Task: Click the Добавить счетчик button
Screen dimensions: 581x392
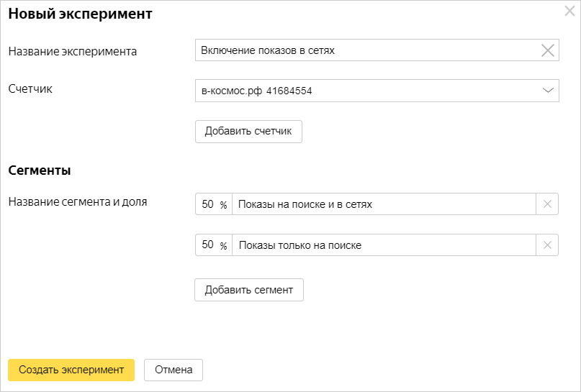Action: coord(248,132)
